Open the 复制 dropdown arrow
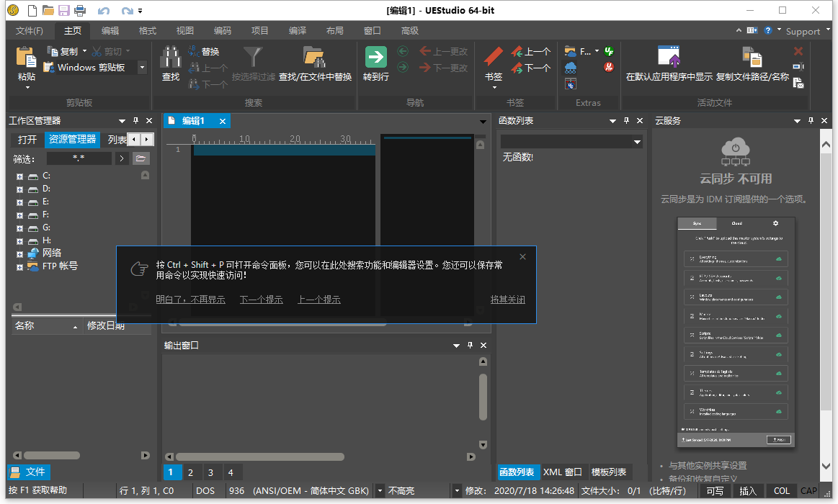 pyautogui.click(x=84, y=51)
